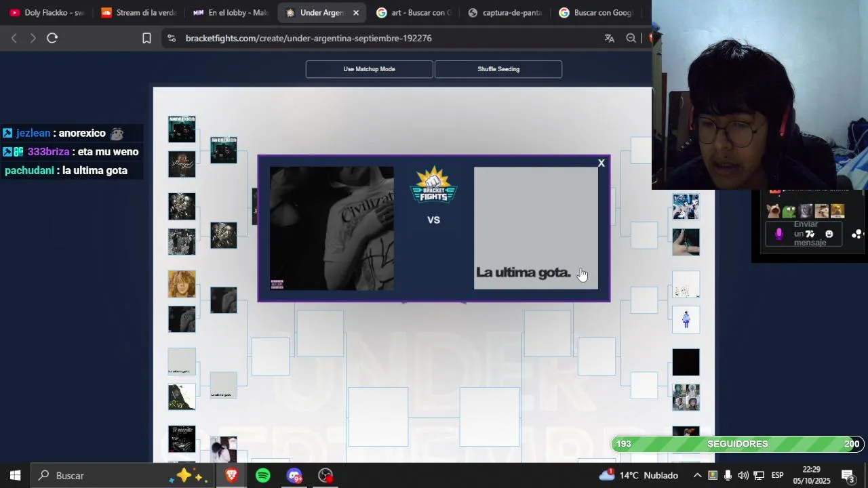Select the blue figure cover on right bracket
Viewport: 868px width, 488px height.
click(x=686, y=320)
